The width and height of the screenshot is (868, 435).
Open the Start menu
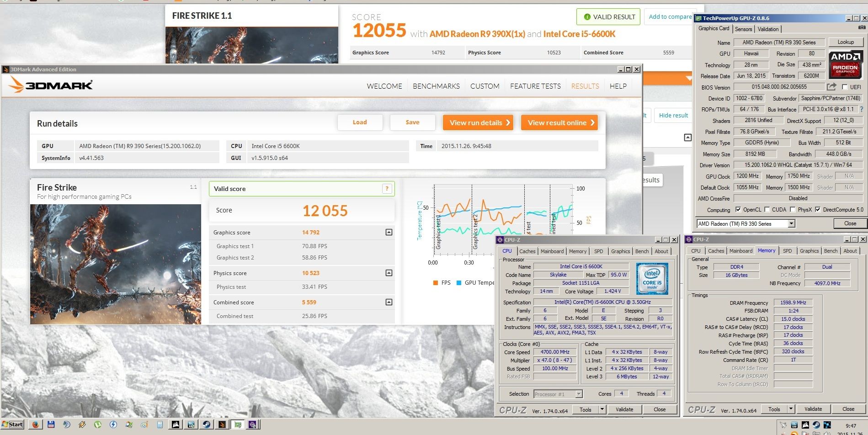(13, 424)
